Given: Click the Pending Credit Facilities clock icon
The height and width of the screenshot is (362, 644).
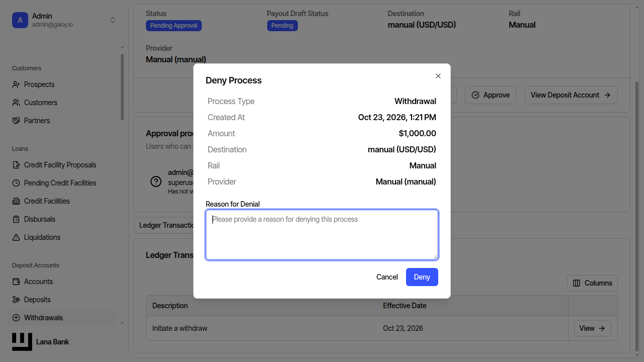Looking at the screenshot, I should point(16,183).
